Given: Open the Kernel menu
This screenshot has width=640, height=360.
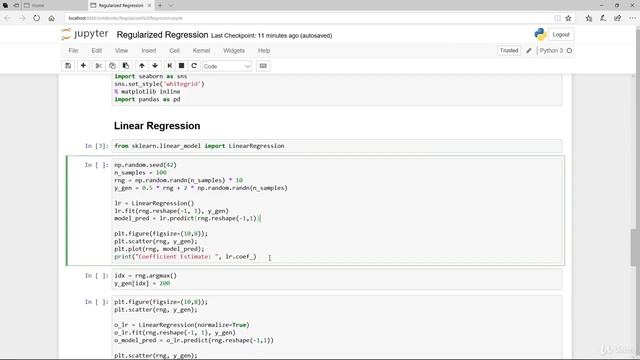Looking at the screenshot, I should [x=201, y=51].
